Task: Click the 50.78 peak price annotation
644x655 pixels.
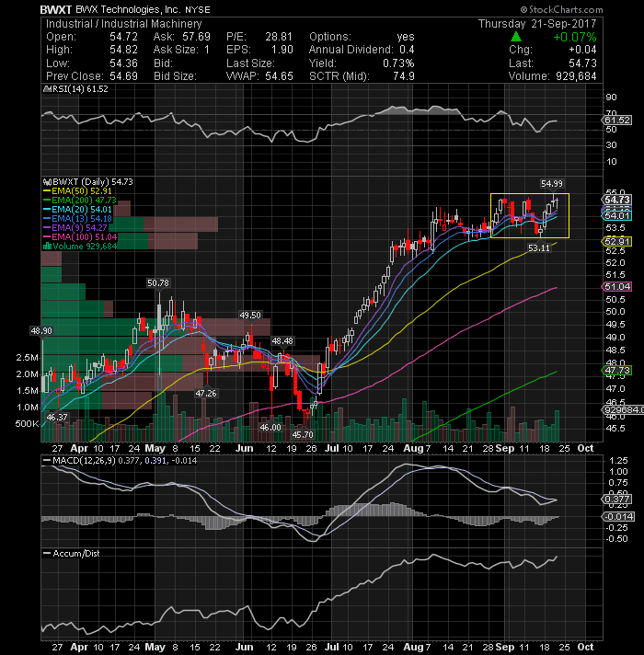Action: tap(158, 283)
